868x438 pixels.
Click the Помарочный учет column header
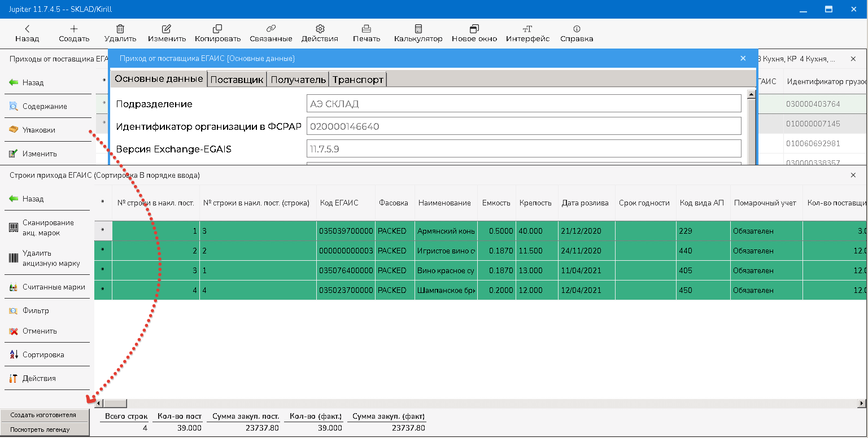766,203
